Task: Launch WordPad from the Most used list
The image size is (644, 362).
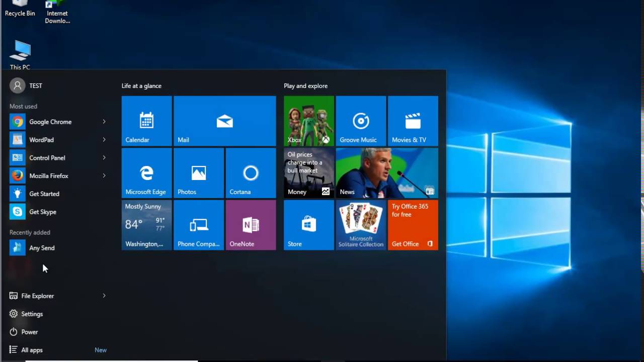Action: coord(58,140)
